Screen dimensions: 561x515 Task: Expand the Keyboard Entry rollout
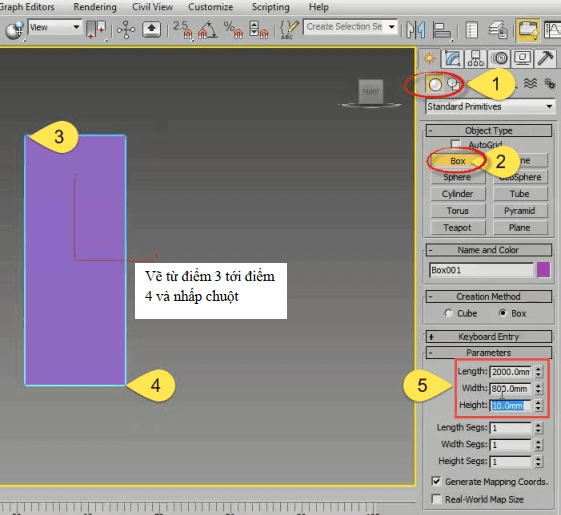click(x=488, y=336)
